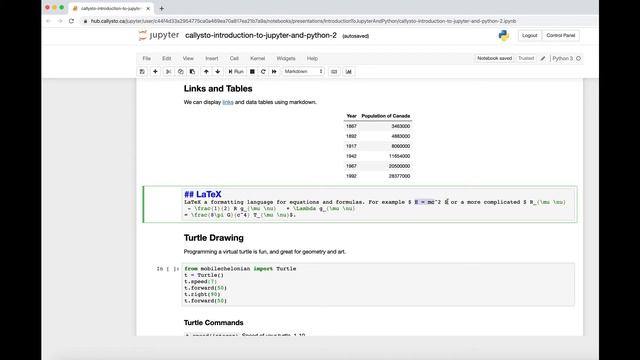Click the Trusted notebook indicator

[526, 58]
